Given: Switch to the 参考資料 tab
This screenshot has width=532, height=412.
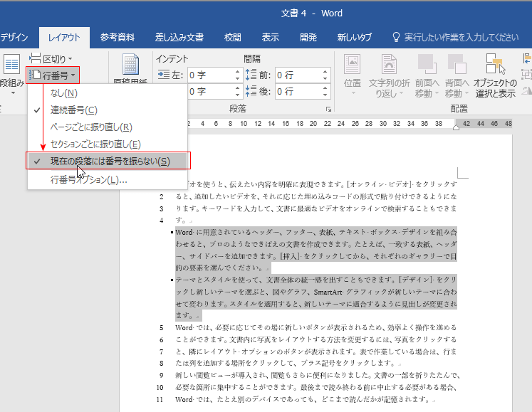Looking at the screenshot, I should pos(118,37).
